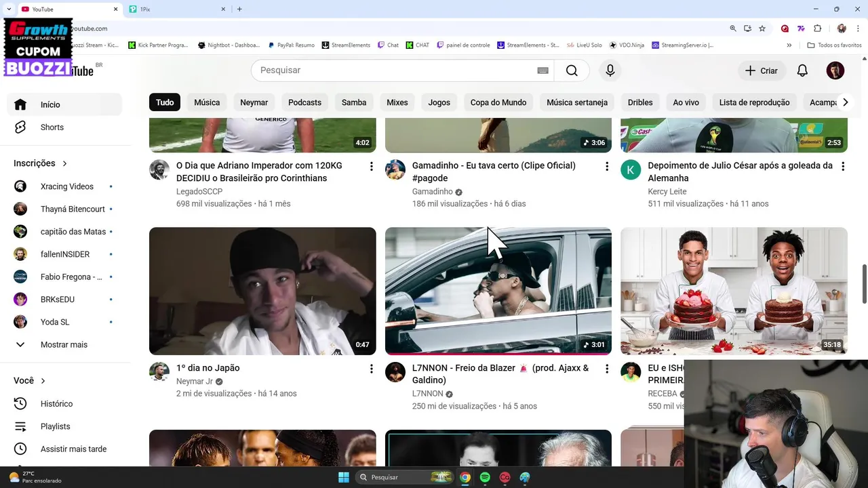Click the page vertical scrollbar thumb

pyautogui.click(x=864, y=284)
